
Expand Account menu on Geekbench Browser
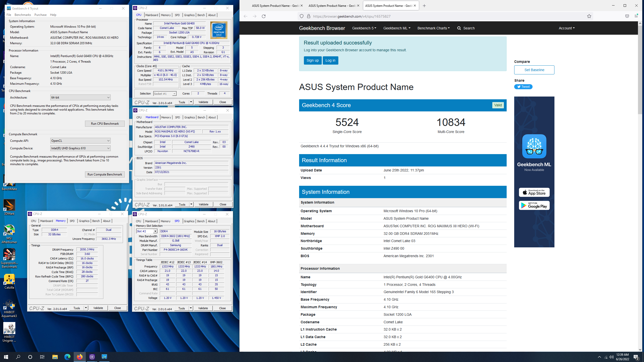[567, 28]
